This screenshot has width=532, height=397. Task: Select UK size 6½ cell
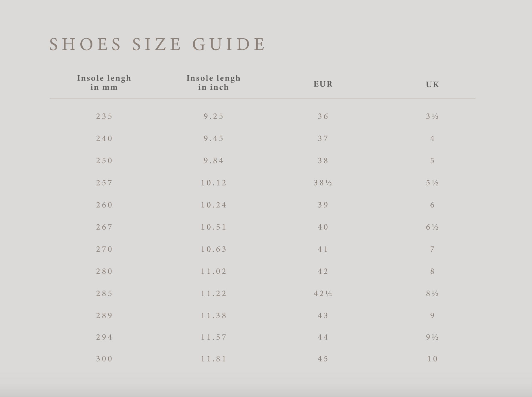432,227
